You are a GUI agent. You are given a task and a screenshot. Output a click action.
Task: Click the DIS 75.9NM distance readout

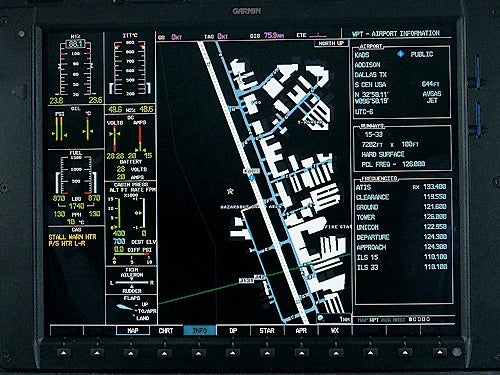coord(267,36)
